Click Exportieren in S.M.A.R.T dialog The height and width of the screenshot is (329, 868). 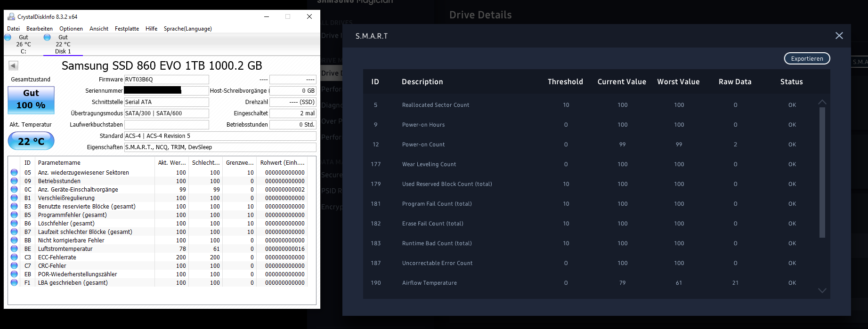pos(807,59)
